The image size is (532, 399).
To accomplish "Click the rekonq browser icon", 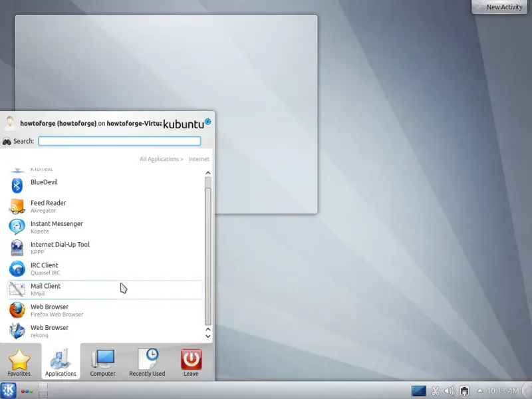I will [17, 331].
